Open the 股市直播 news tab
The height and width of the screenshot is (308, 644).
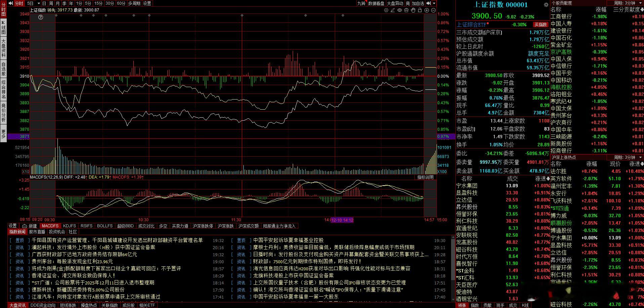37,232
